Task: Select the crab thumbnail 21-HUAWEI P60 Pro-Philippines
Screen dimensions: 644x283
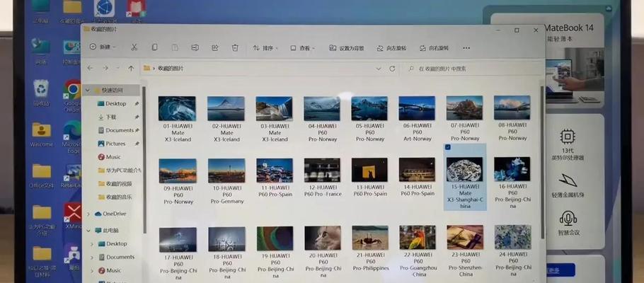Action: click(370, 238)
